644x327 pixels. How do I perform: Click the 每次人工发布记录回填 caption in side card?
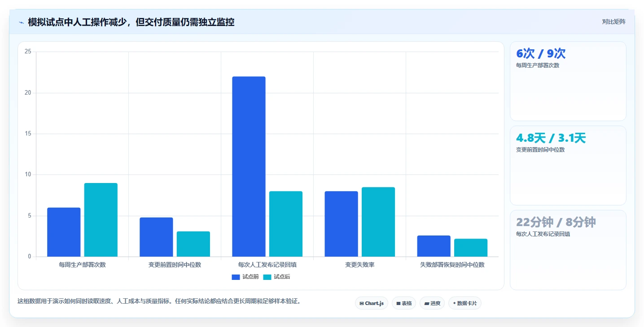tap(543, 234)
